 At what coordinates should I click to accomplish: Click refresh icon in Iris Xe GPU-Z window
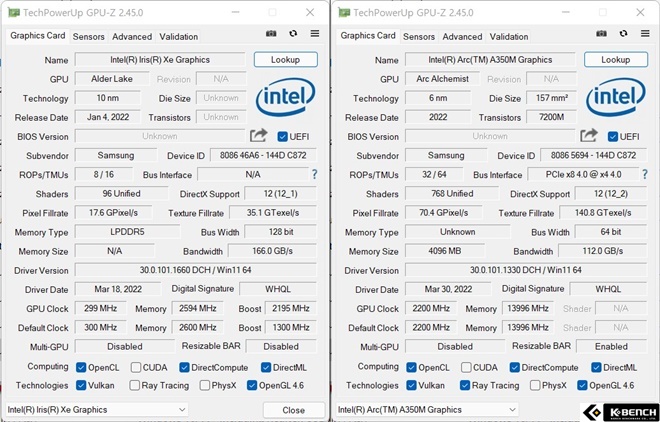pyautogui.click(x=293, y=33)
